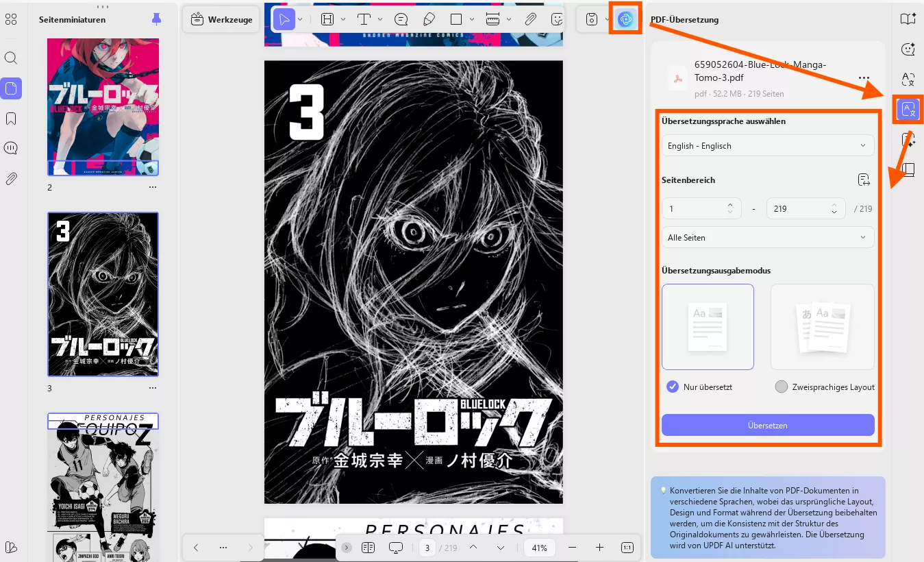The height and width of the screenshot is (562, 924).
Task: Open the Alle Seiten page filter dropdown
Action: click(x=768, y=237)
